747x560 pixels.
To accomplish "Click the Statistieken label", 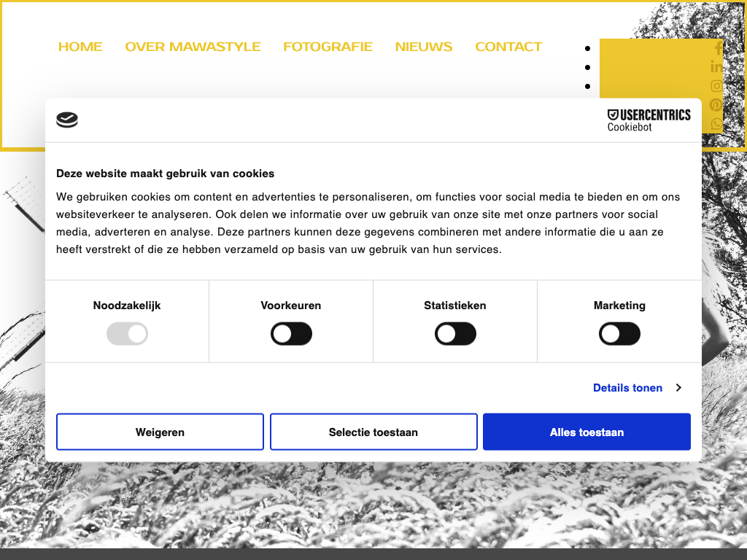I will tap(455, 306).
